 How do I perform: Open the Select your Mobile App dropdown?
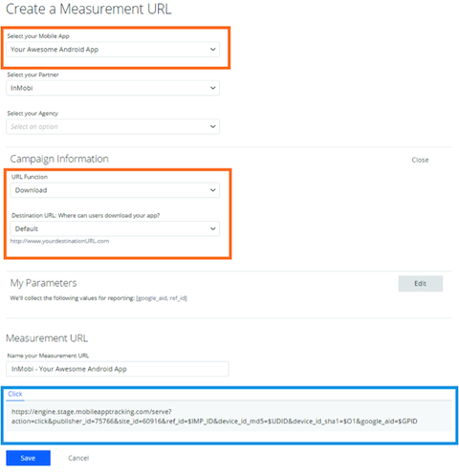click(x=113, y=50)
